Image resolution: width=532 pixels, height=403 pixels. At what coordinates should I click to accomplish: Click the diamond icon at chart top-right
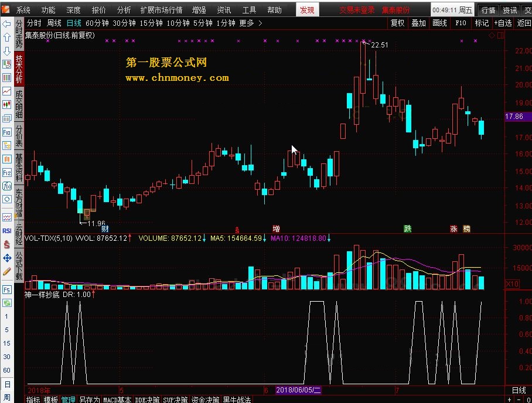[492, 35]
